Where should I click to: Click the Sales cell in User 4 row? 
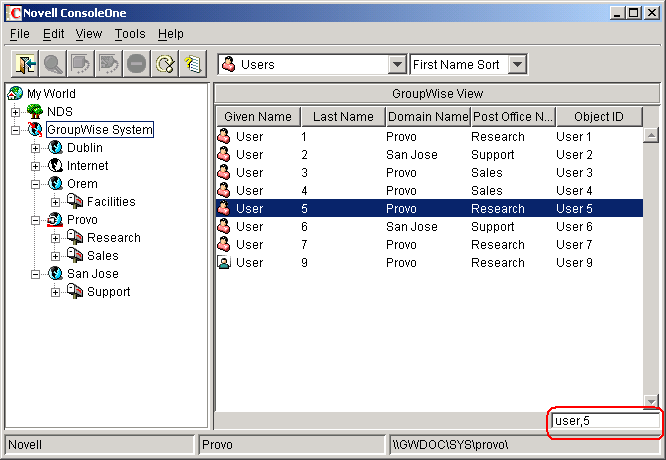(487, 191)
